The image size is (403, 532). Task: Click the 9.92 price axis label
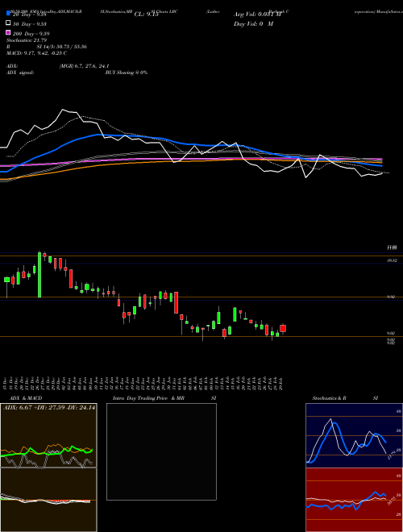coord(391,297)
